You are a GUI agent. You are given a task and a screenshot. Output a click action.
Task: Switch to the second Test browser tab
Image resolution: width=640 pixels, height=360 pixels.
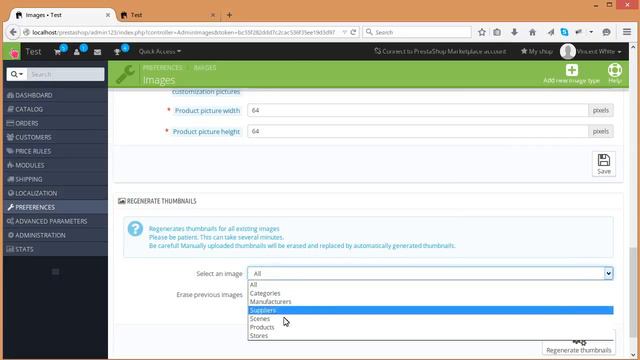[167, 15]
